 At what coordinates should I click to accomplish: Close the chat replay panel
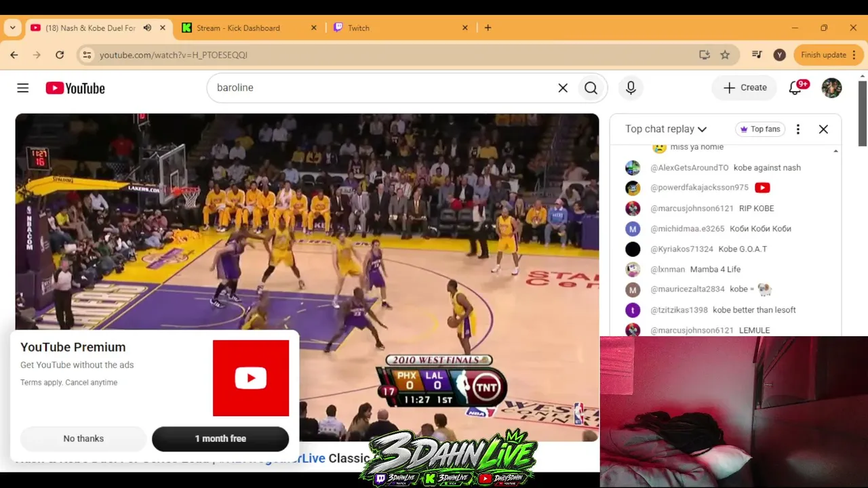[x=823, y=129]
